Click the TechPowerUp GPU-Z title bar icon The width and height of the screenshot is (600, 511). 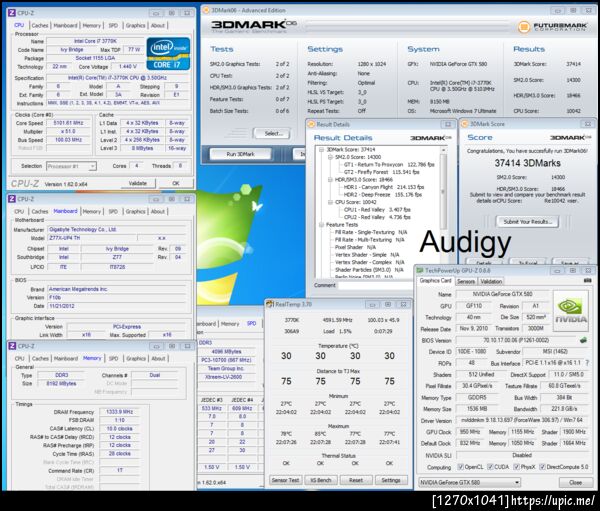click(x=420, y=271)
